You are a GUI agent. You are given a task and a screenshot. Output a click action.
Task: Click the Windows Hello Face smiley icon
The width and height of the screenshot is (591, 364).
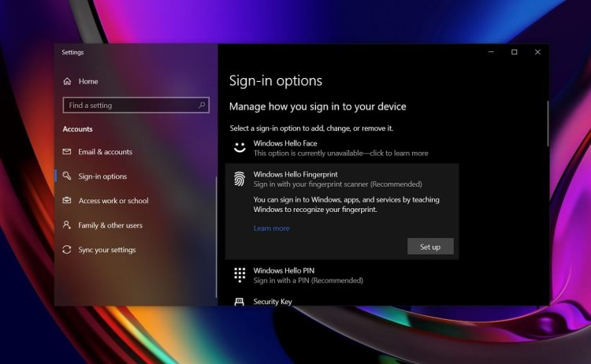pos(240,147)
